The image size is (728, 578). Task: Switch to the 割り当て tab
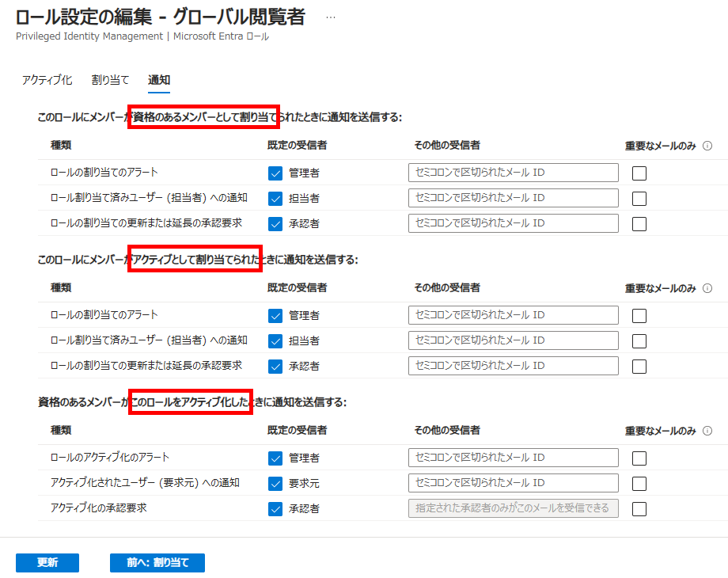coord(110,80)
